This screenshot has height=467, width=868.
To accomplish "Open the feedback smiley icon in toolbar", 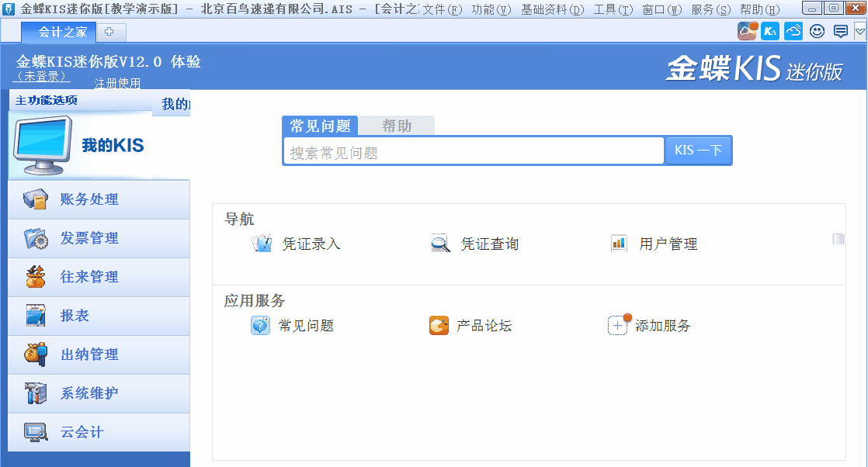I will pos(816,31).
